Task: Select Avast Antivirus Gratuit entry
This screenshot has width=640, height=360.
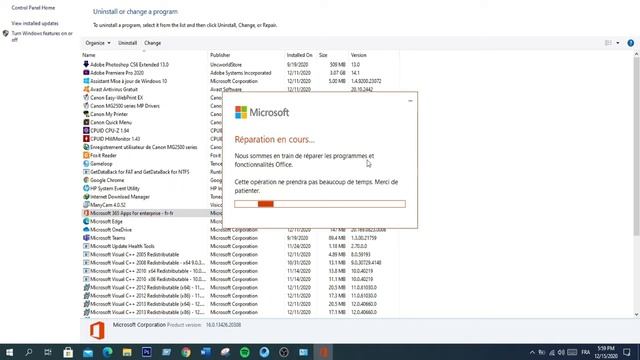Action: (x=113, y=89)
